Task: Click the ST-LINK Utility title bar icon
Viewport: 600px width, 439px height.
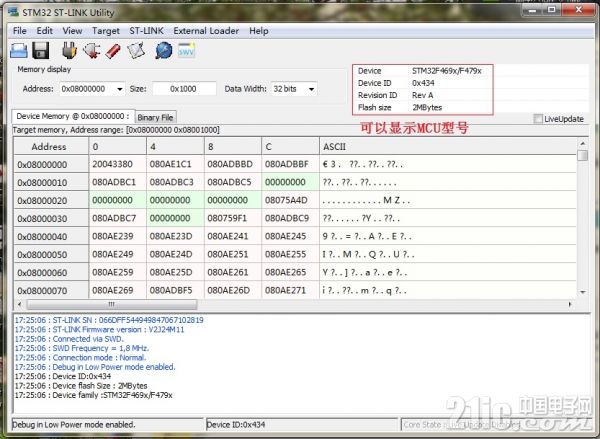Action: pos(13,12)
